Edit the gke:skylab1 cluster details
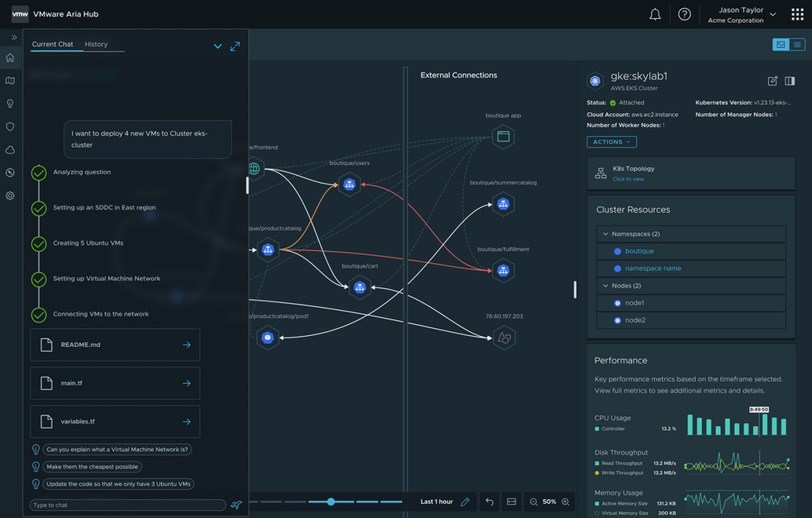 [773, 81]
